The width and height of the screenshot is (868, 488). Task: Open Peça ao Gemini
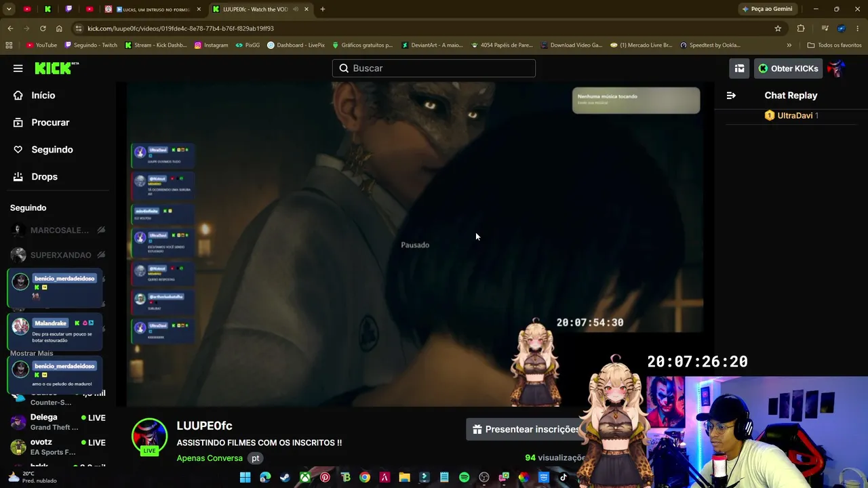coord(767,9)
